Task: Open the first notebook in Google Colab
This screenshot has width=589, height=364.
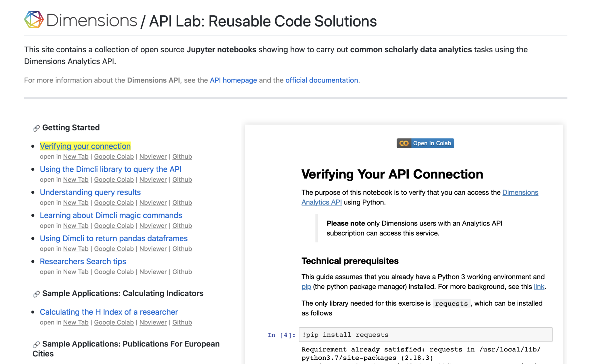Action: [114, 157]
